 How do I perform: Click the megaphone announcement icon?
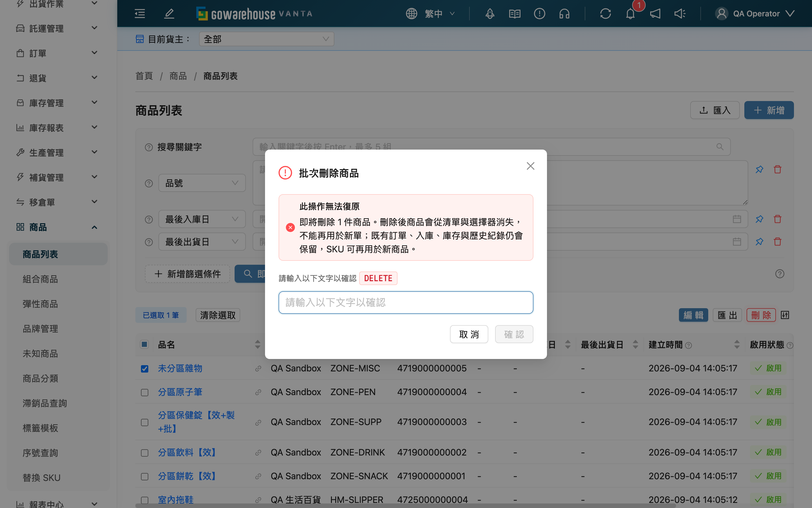655,14
